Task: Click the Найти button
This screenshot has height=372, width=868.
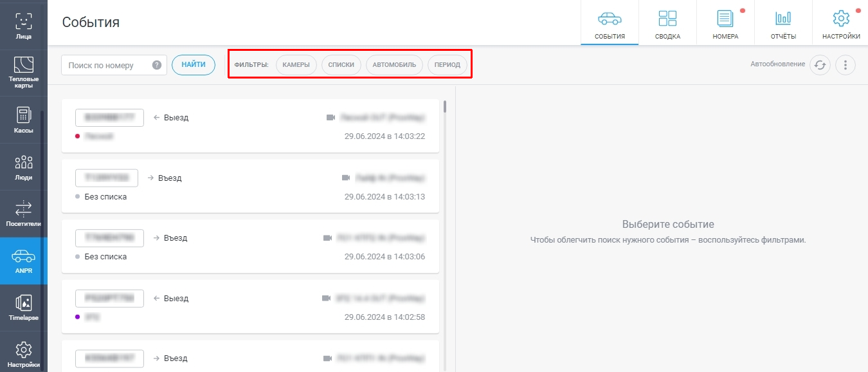Action: pos(194,65)
